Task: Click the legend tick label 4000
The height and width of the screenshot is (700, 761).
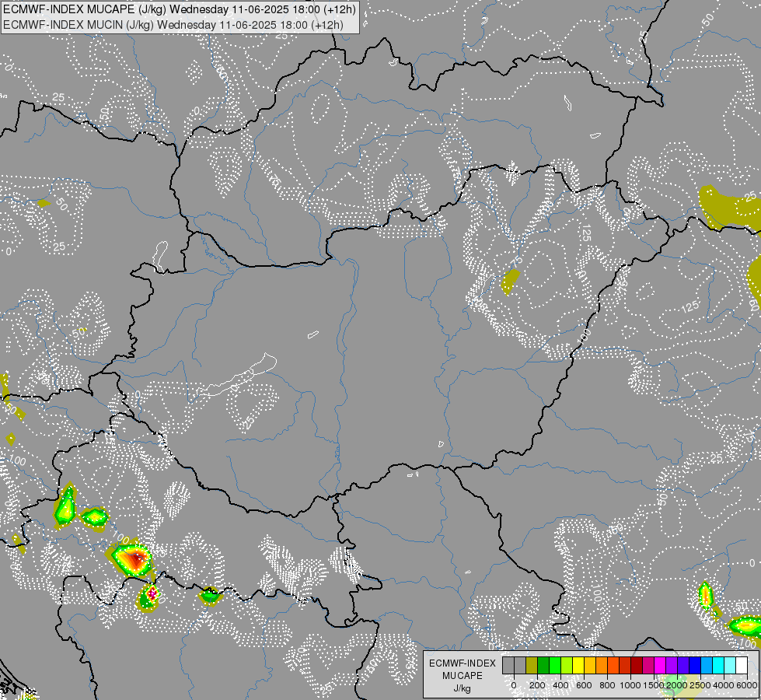Action: point(724,685)
